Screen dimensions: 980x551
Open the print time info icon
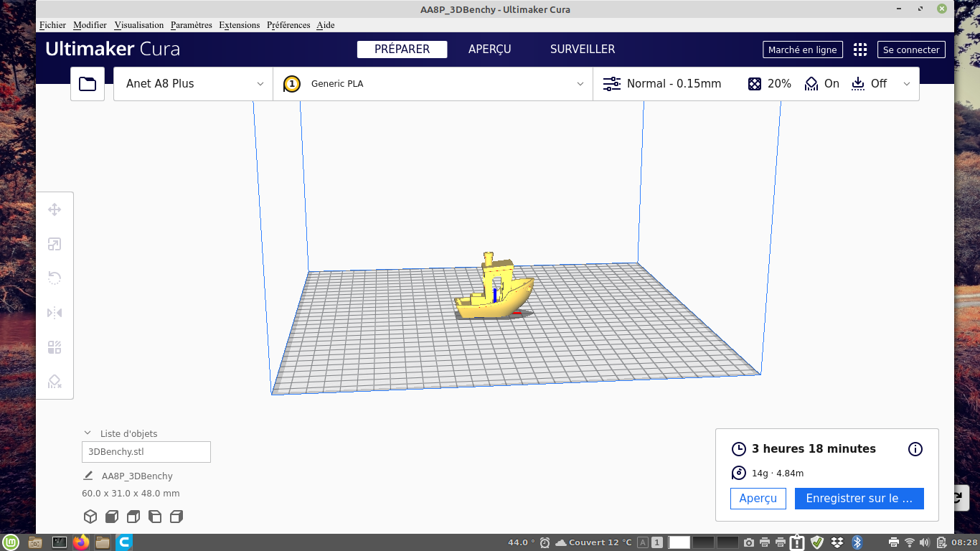pyautogui.click(x=915, y=449)
